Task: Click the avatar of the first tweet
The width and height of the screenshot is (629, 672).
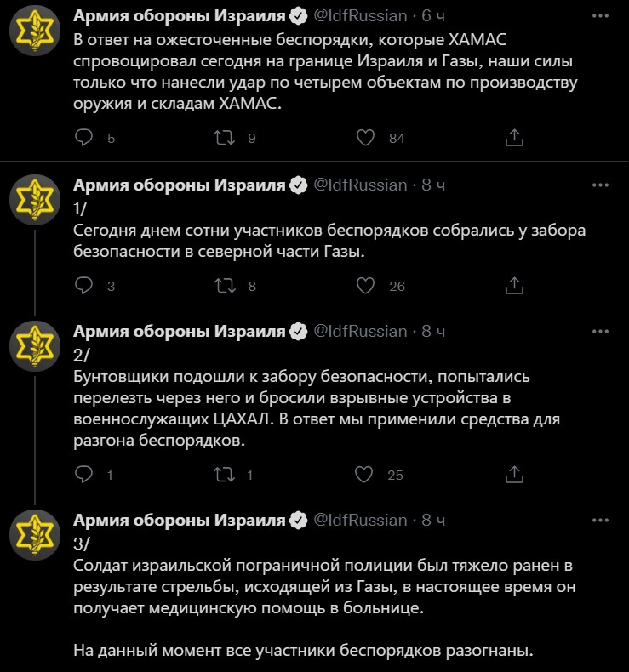Action: click(35, 31)
